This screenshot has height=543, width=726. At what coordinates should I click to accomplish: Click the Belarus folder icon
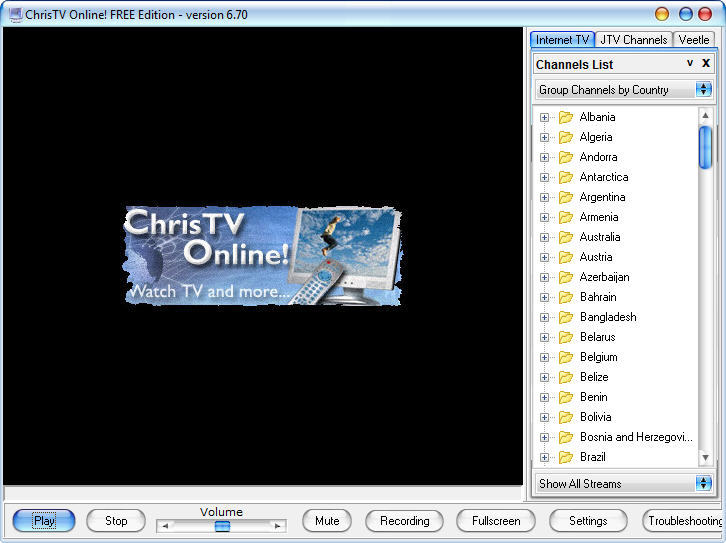click(x=565, y=337)
